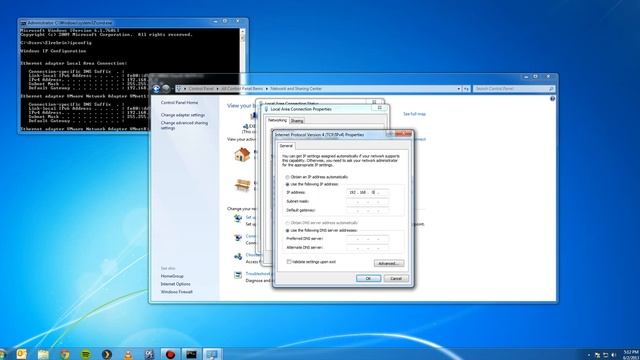Click the Set up connection icon
Image resolution: width=640 pixels, height=360 pixels.
238,219
